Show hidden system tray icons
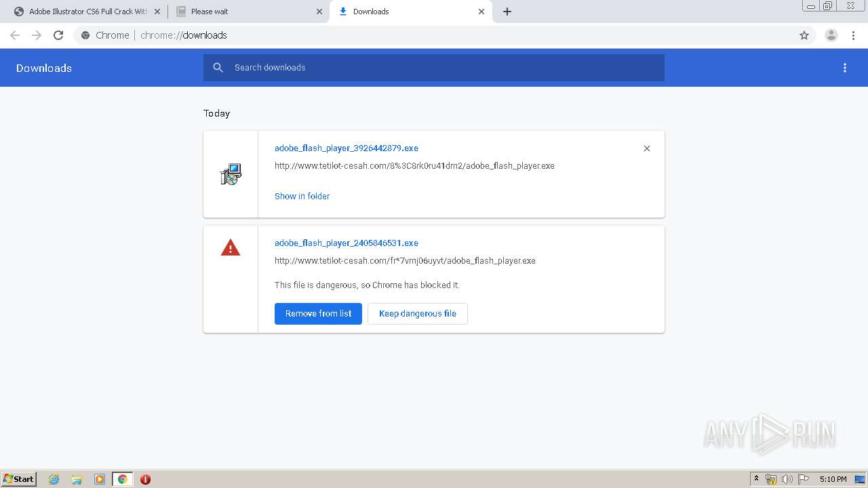 757,479
